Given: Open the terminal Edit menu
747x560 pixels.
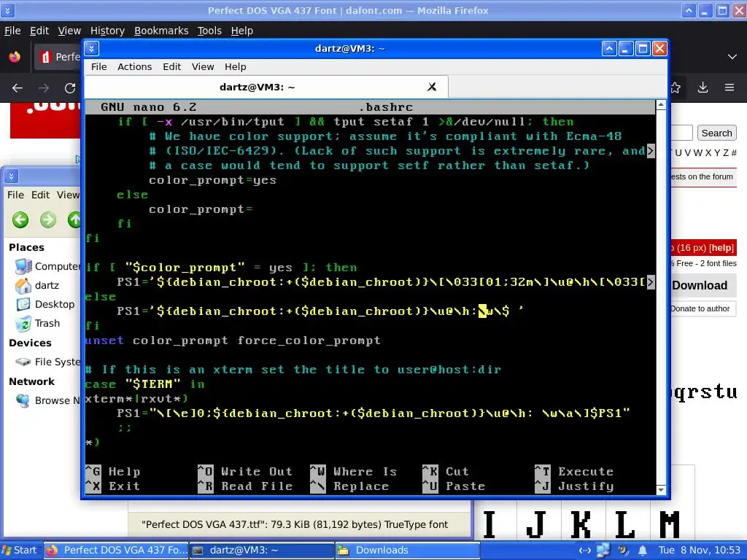Looking at the screenshot, I should [171, 66].
